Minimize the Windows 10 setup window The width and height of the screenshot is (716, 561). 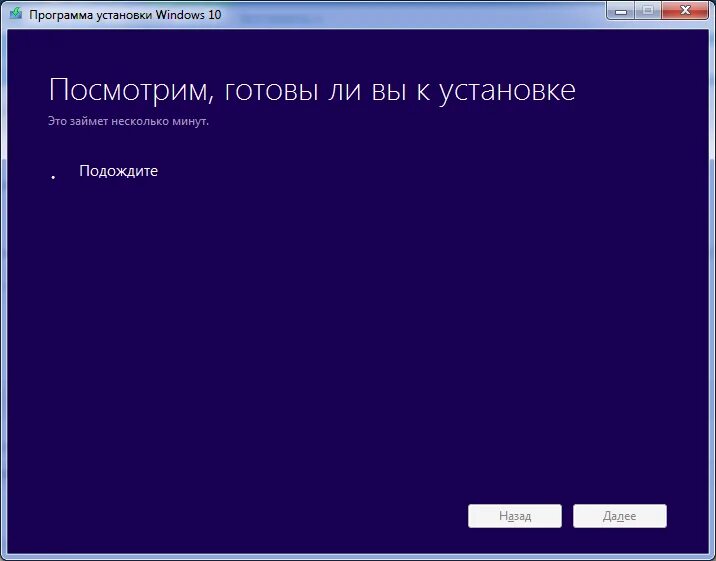(621, 10)
